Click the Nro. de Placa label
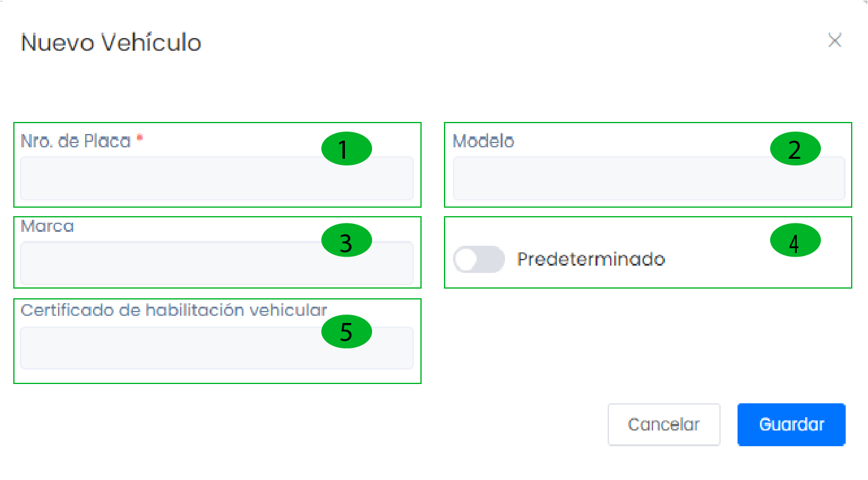This screenshot has width=868, height=480. 76,141
